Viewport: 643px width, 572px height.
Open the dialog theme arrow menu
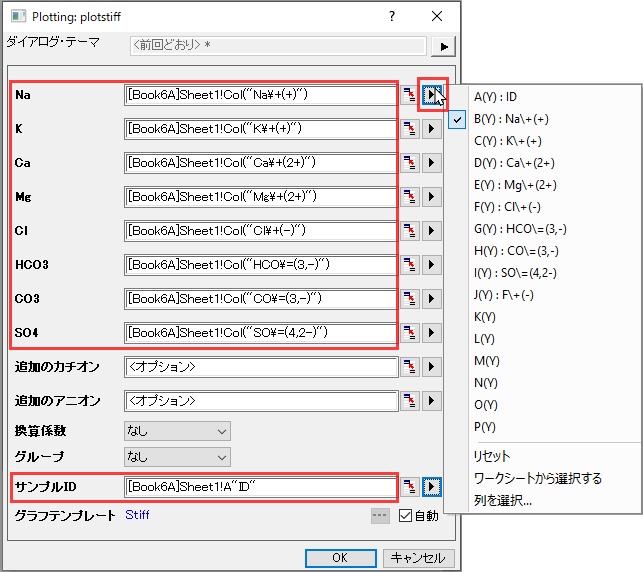443,47
